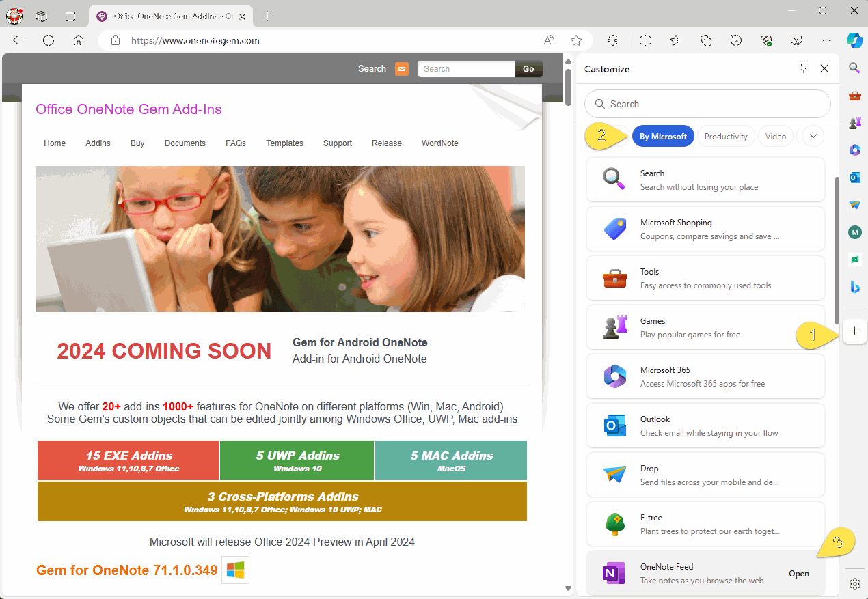Open the Favorites list toolbar button
Viewport: 868px width, 599px height.
[x=676, y=40]
